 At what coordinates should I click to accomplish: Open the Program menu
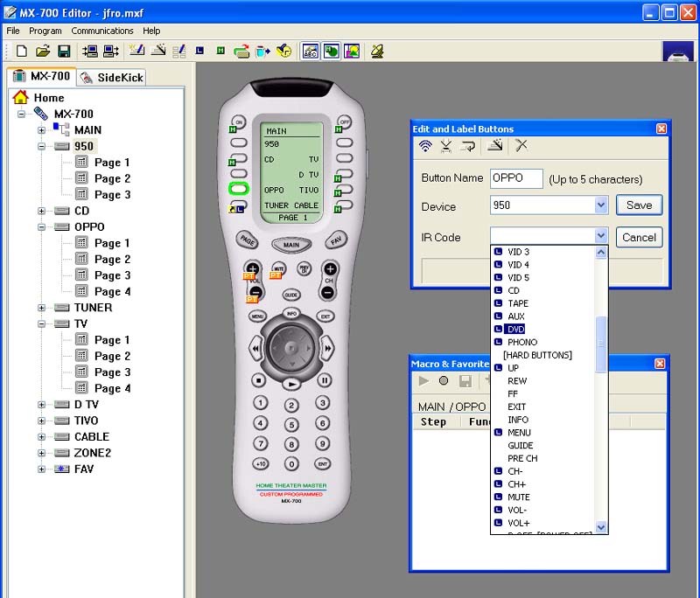[x=45, y=31]
